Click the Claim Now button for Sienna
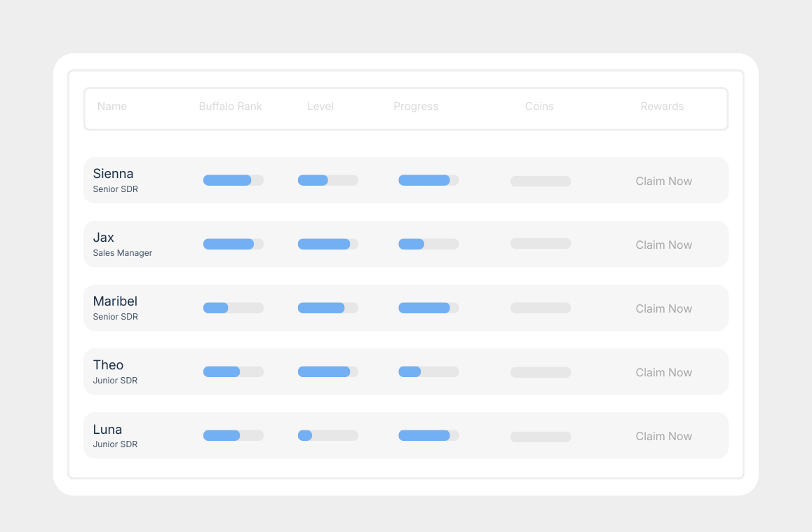Screen dimensions: 812x532 [663, 181]
